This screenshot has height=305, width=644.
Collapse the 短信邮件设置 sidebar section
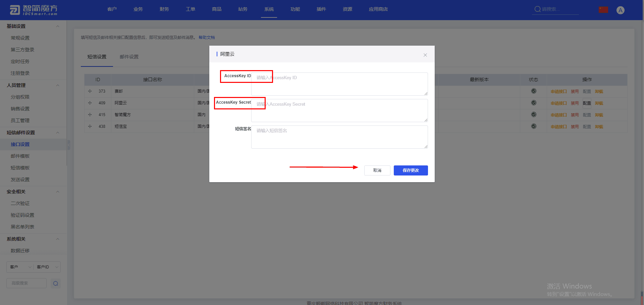[58, 133]
